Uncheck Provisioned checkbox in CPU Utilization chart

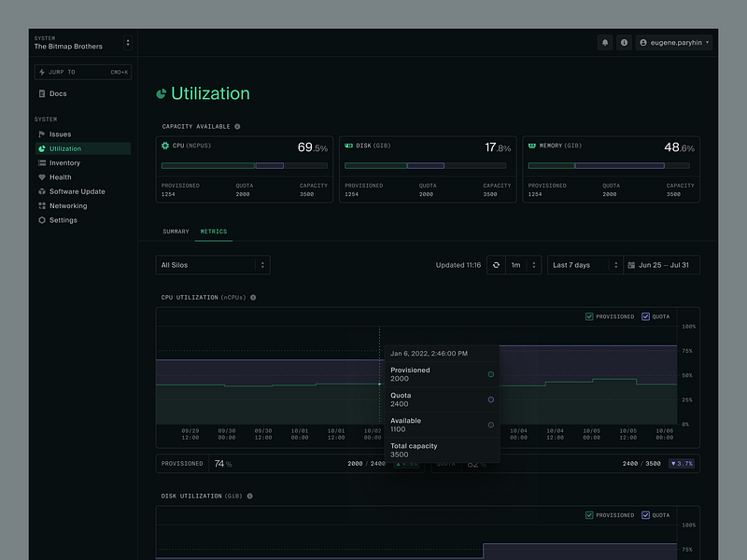point(589,316)
